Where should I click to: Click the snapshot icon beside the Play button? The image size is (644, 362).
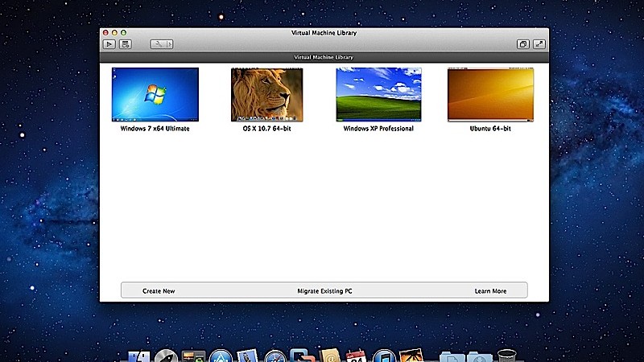pos(126,44)
